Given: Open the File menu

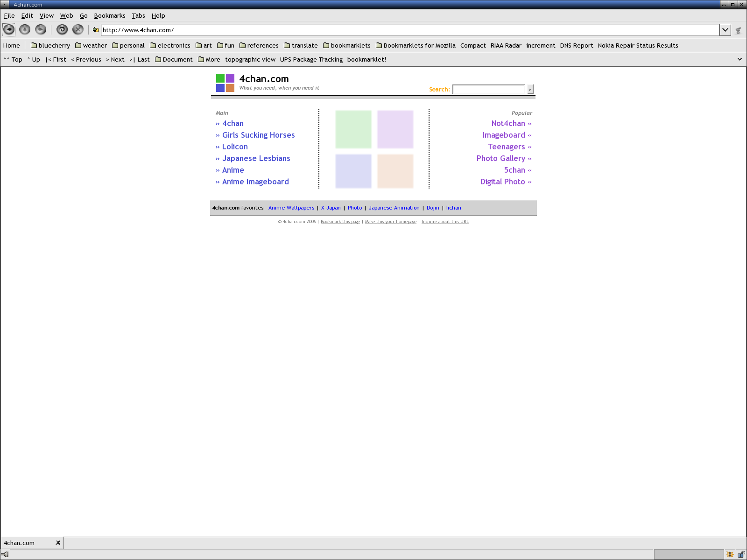Looking at the screenshot, I should [x=9, y=15].
